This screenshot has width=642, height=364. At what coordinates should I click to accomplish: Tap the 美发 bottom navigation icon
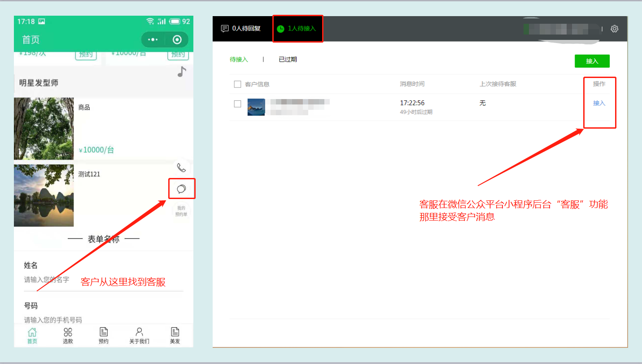click(x=175, y=335)
